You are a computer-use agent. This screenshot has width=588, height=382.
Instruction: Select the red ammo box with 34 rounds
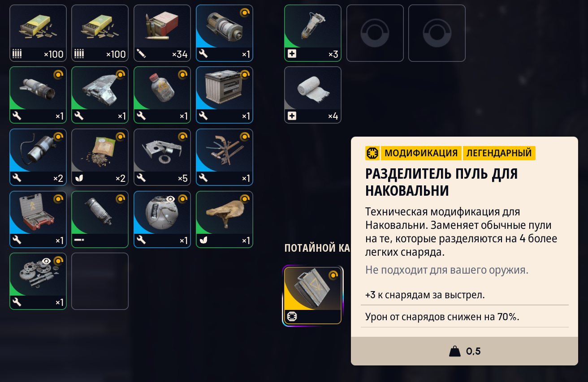162,33
